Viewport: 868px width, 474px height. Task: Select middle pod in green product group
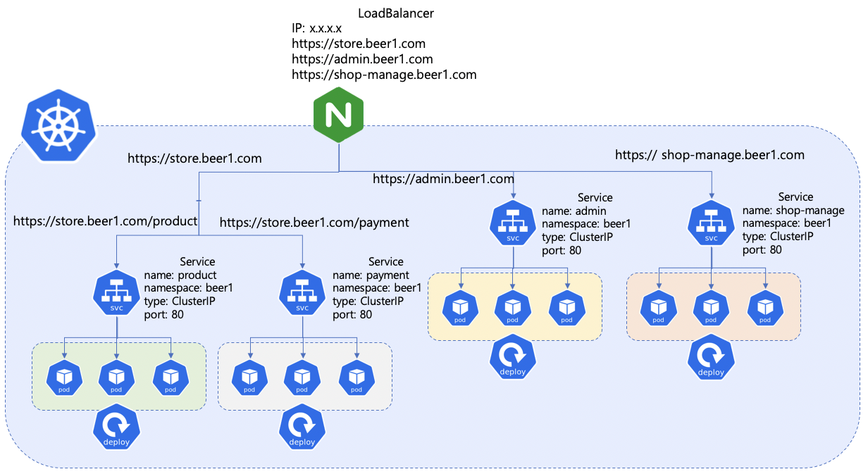116,377
